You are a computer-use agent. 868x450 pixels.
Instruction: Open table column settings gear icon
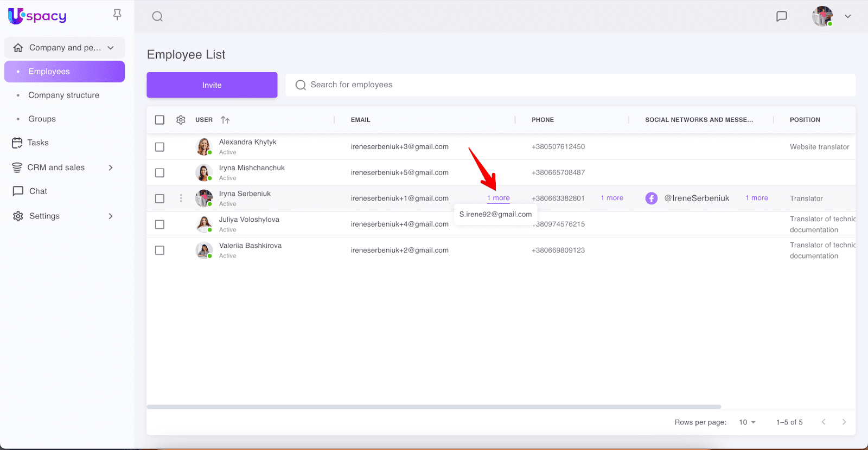pos(181,120)
